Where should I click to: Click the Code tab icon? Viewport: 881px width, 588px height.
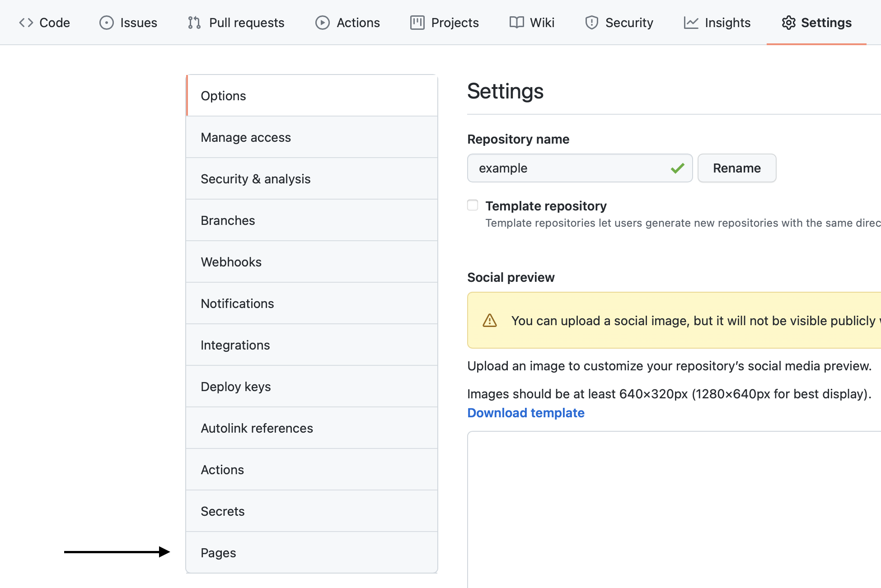coord(24,22)
